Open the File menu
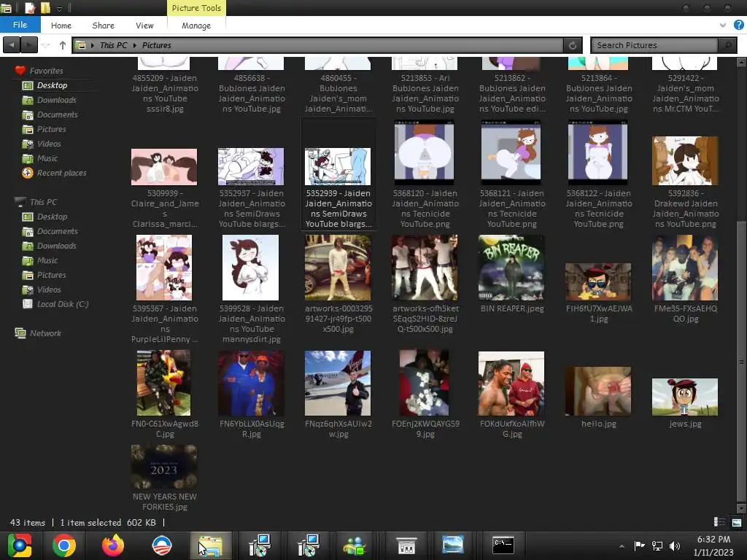The width and height of the screenshot is (747, 560). 20,25
